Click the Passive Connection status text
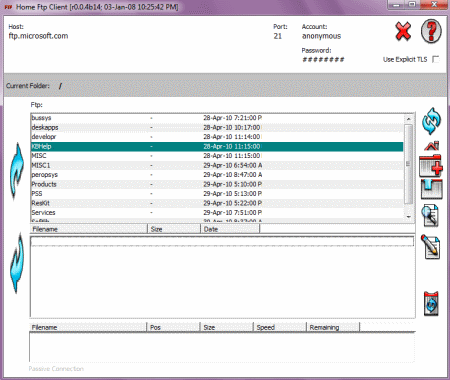 [x=56, y=369]
